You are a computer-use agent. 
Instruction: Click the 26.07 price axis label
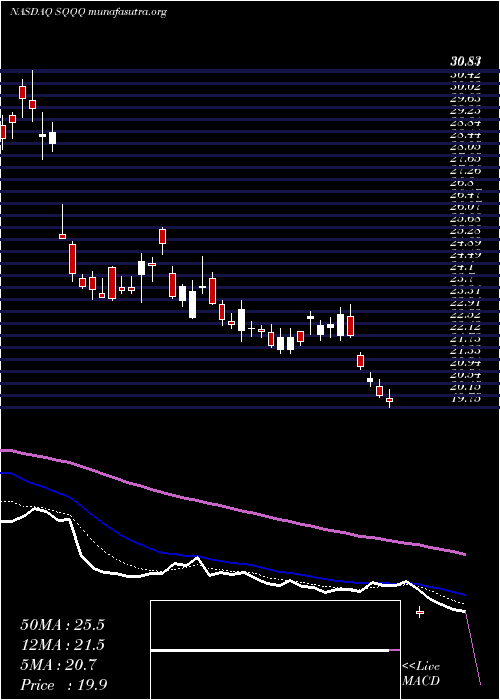[x=465, y=207]
